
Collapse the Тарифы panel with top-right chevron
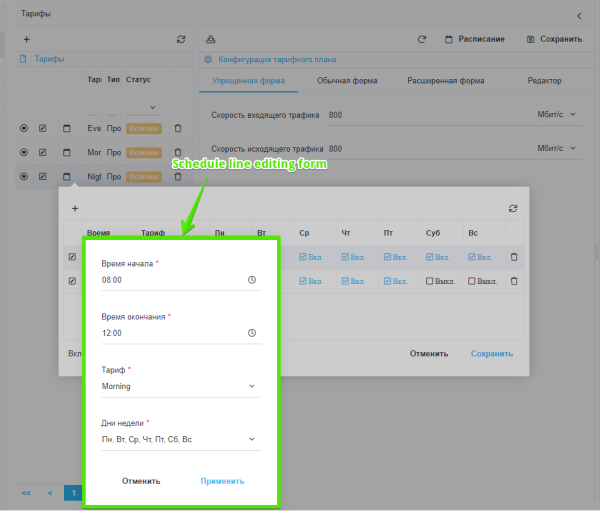click(579, 15)
